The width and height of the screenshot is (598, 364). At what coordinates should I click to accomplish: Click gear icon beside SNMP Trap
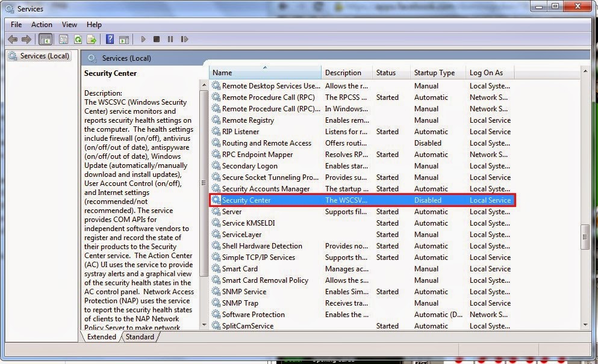tap(216, 303)
